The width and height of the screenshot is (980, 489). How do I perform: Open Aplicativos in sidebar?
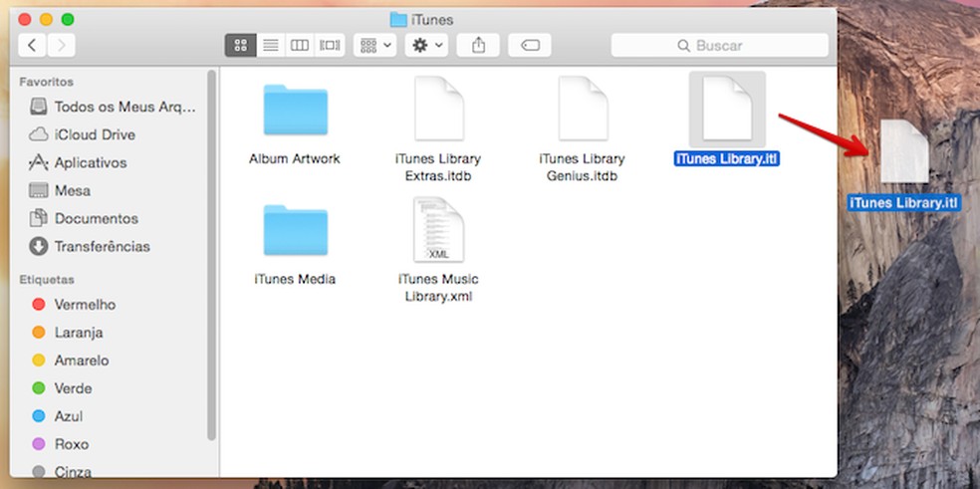coord(78,162)
